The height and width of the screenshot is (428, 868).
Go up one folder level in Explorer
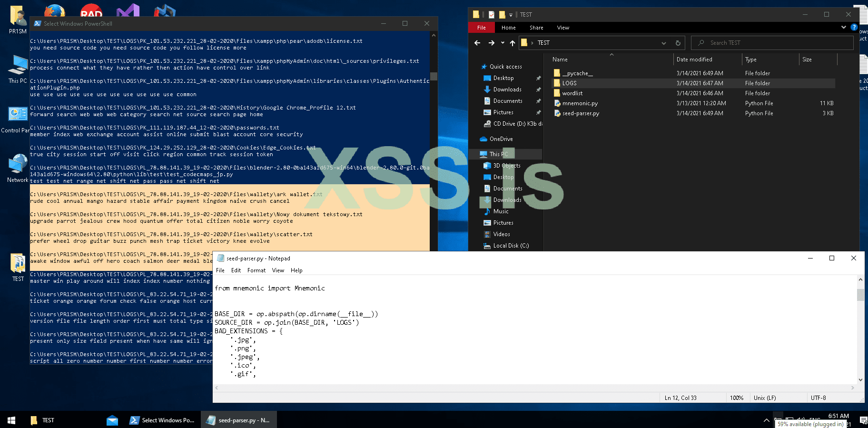513,43
